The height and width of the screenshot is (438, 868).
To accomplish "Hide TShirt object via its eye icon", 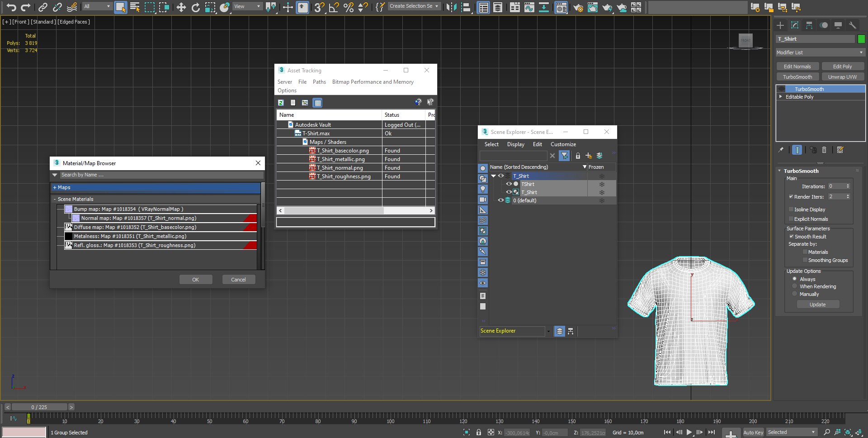I will tap(509, 184).
